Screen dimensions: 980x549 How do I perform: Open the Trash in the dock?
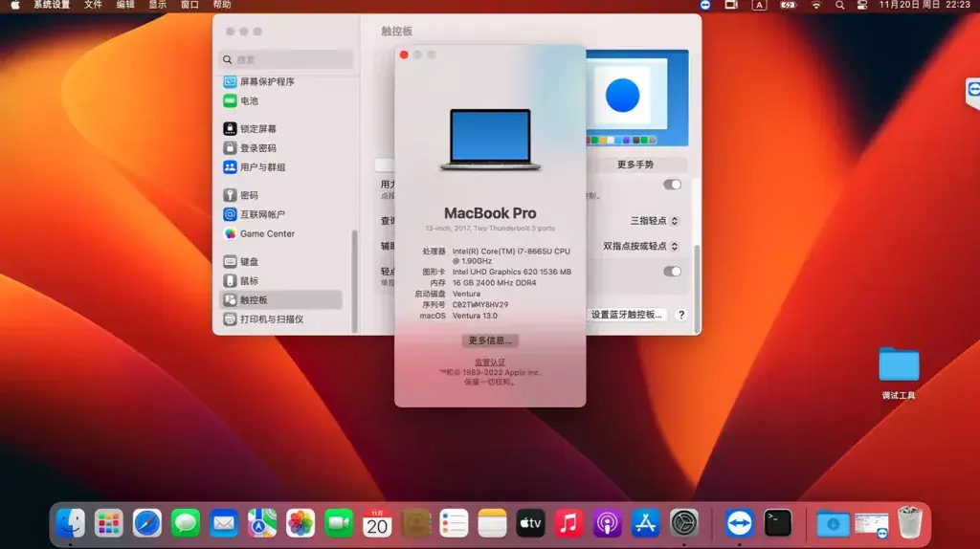click(x=910, y=523)
